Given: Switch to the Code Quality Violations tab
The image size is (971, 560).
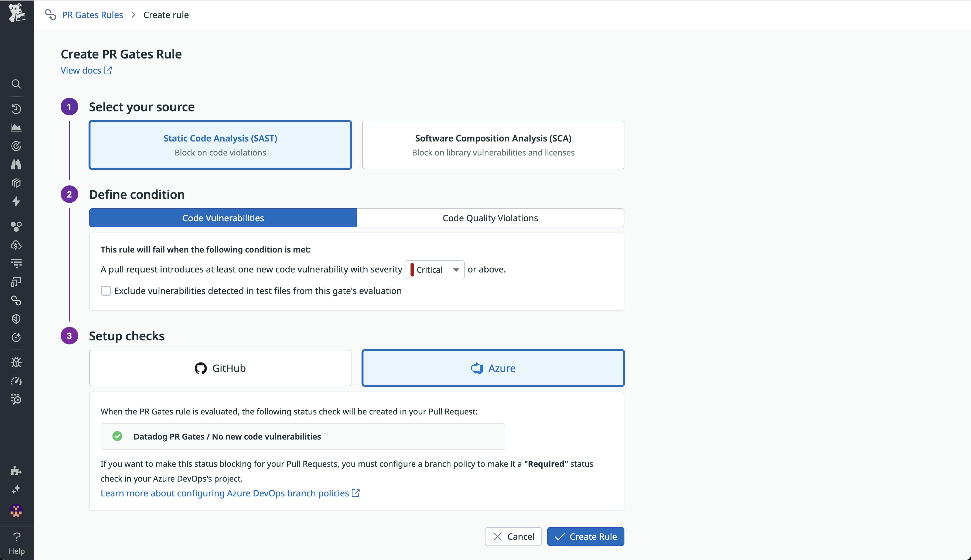Looking at the screenshot, I should (x=490, y=218).
